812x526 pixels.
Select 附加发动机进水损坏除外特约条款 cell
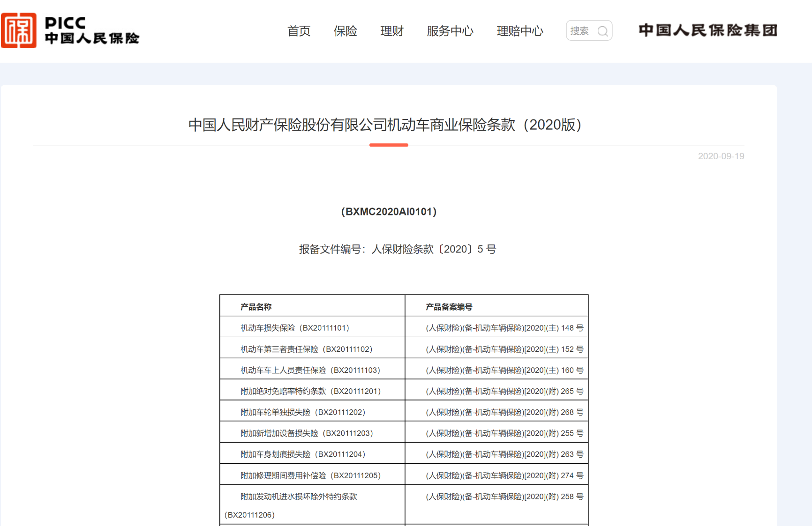312,505
